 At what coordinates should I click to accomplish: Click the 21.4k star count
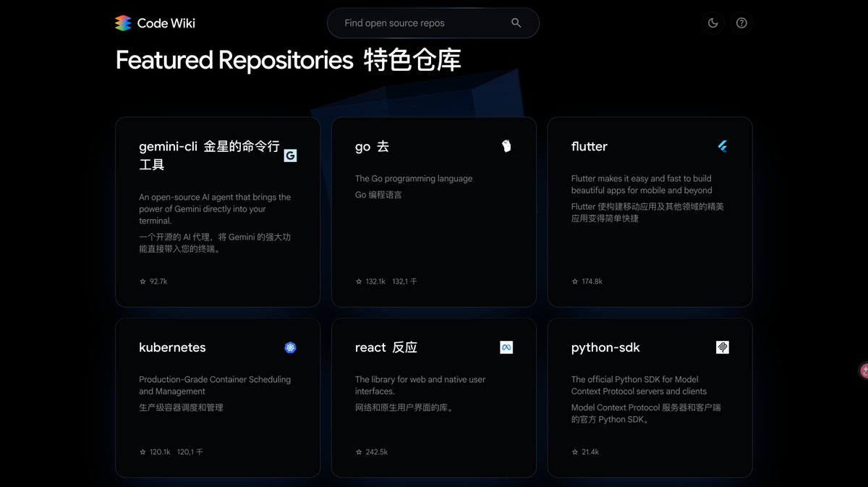pos(590,452)
